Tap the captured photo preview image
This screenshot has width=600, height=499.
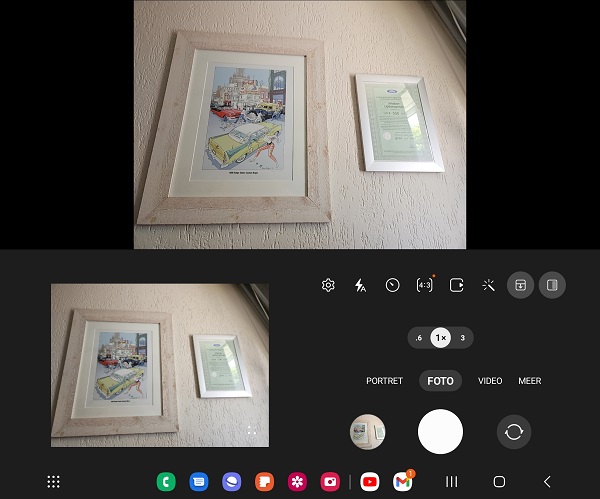click(160, 365)
